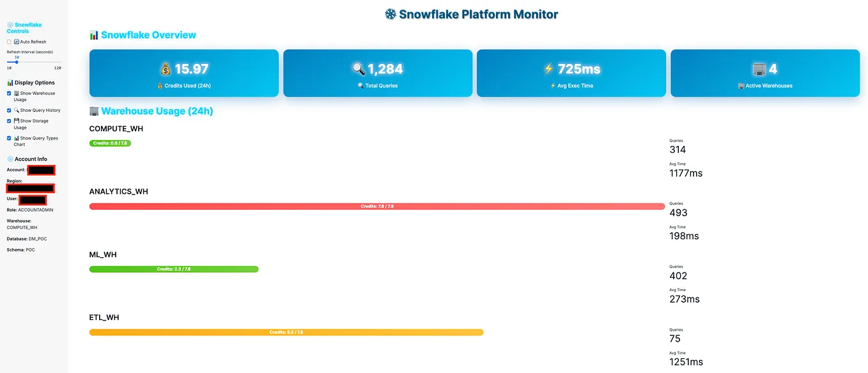Enable the Auto Refresh checkbox

click(x=8, y=42)
